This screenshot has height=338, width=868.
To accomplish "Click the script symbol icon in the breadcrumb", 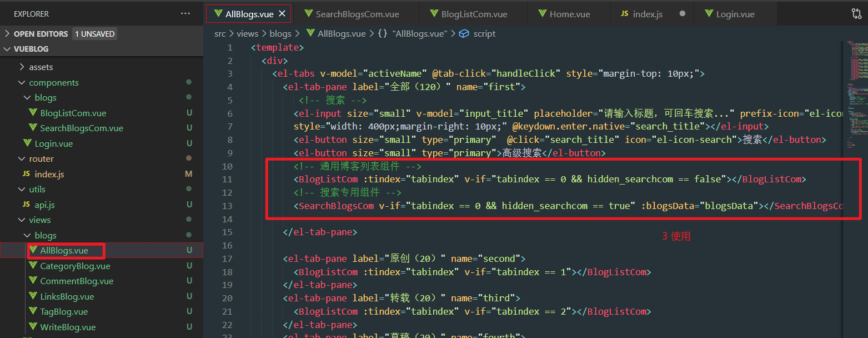I will point(464,33).
